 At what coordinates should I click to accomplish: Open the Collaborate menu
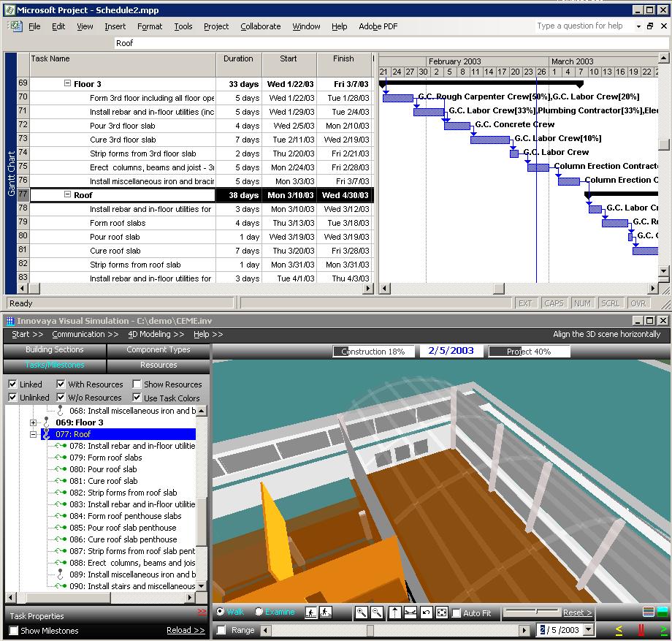click(261, 26)
